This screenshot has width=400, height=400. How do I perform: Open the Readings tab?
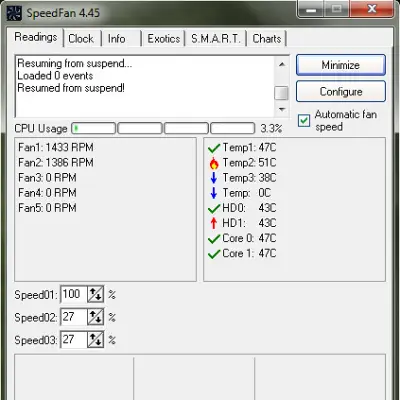[36, 37]
